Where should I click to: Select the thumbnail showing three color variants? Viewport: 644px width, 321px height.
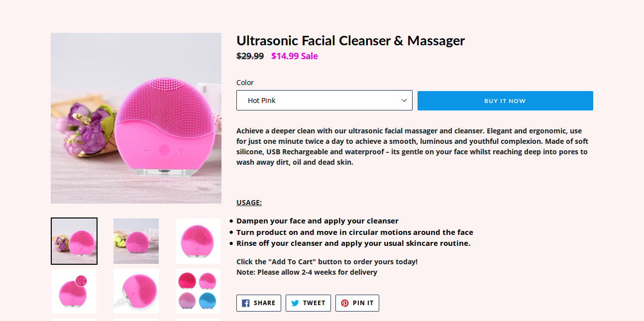pyautogui.click(x=198, y=291)
